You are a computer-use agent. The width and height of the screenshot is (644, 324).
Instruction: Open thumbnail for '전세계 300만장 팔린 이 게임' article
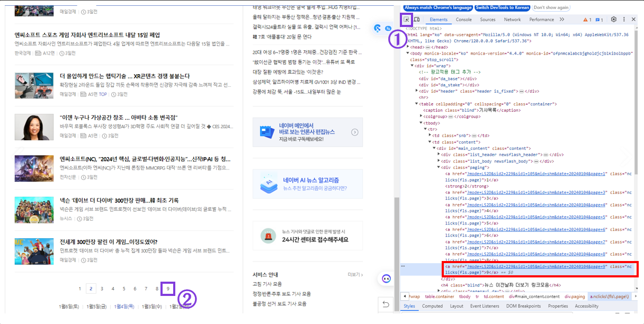tap(34, 251)
